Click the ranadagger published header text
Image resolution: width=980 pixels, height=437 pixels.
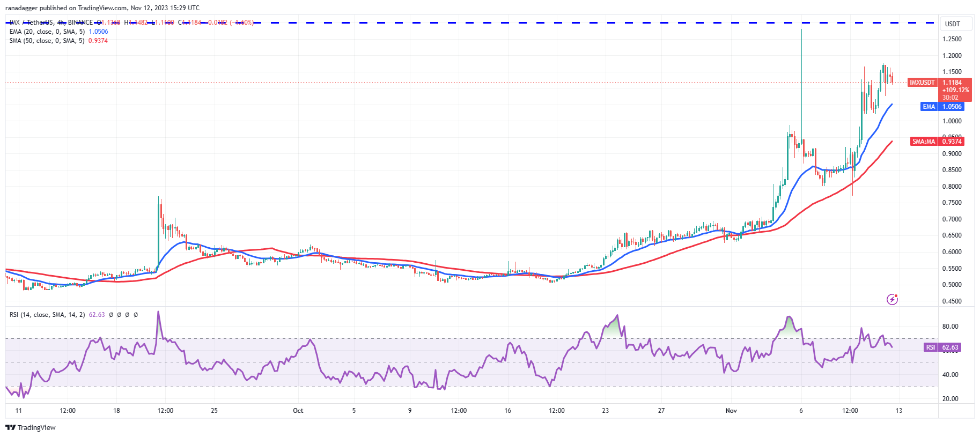(102, 8)
